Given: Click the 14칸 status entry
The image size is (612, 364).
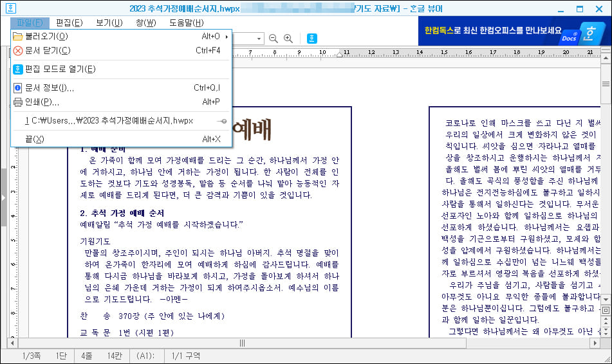Looking at the screenshot, I should (x=115, y=356).
